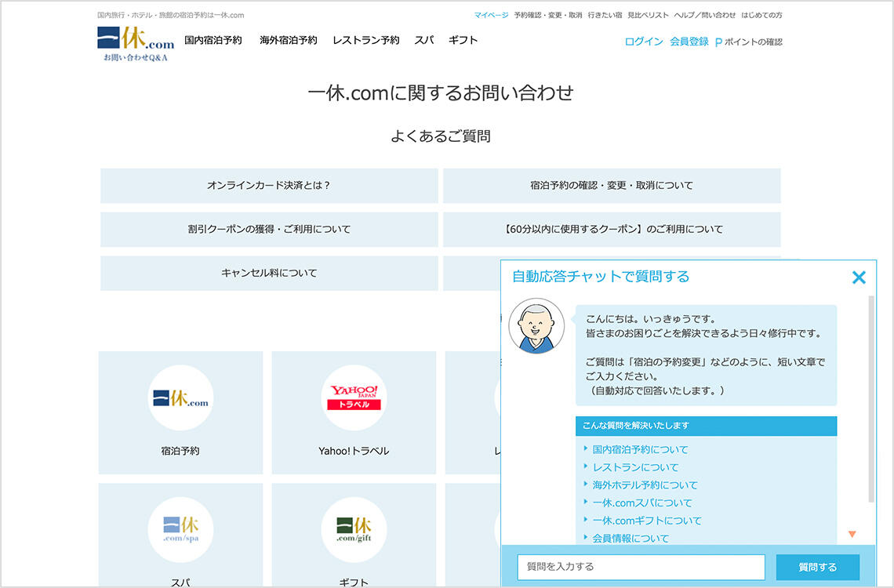Click the お問い合わせQ&A text under logo
The height and width of the screenshot is (588, 894).
[136, 57]
